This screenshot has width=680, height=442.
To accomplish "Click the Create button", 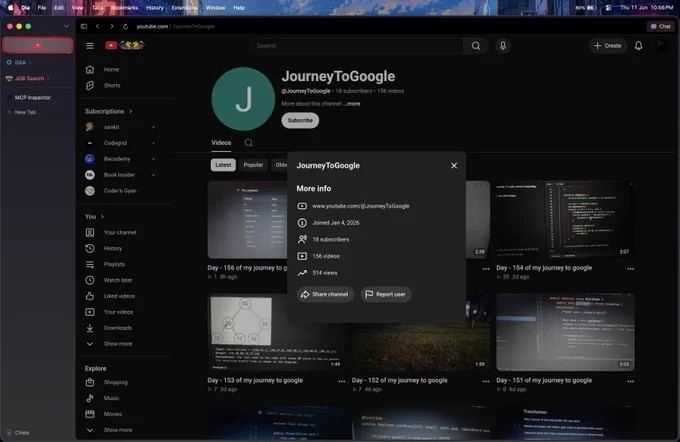I will [x=608, y=46].
